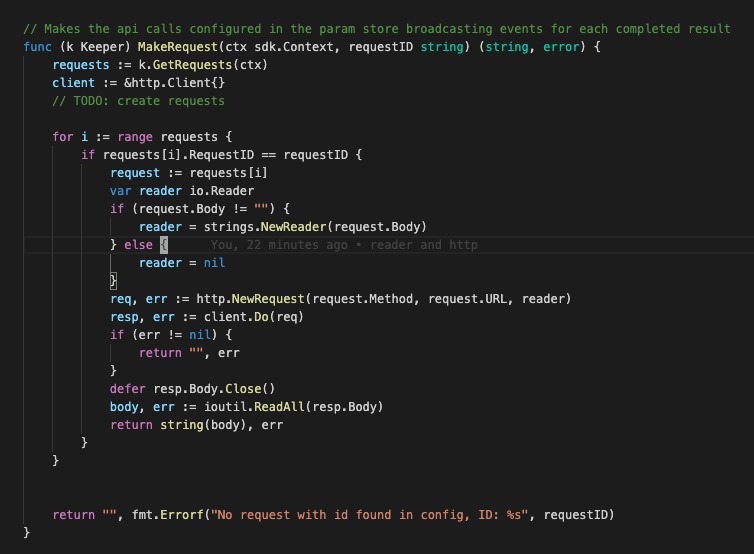The height and width of the screenshot is (554, 754).
Task: Click the &http.Client{} expression
Action: point(174,83)
